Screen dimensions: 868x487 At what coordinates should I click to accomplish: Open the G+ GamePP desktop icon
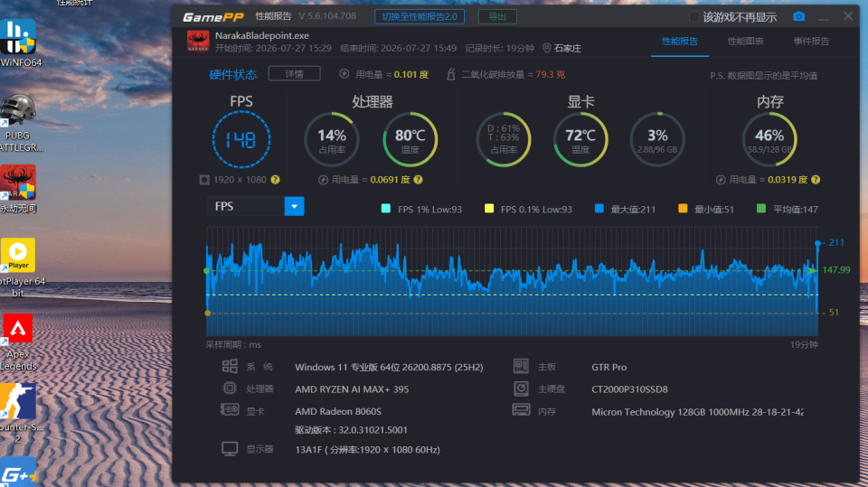18,472
